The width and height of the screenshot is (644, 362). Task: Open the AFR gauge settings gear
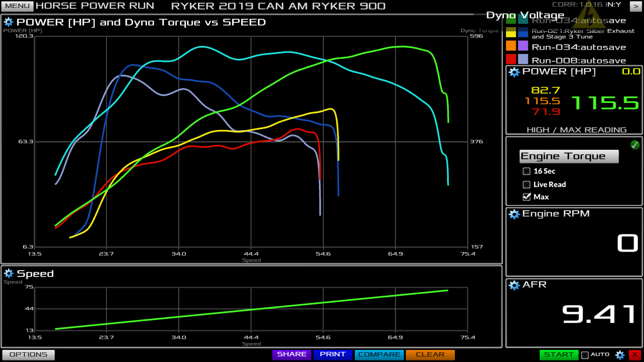click(514, 285)
